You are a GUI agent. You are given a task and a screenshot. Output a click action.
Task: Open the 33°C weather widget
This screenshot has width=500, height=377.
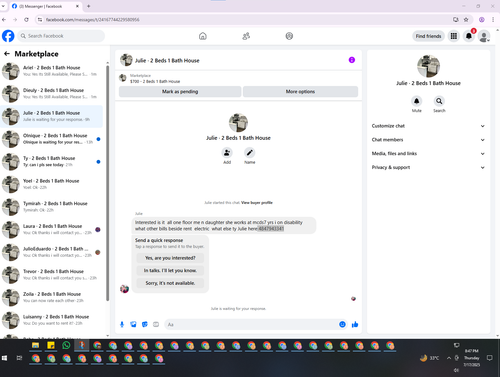click(429, 358)
